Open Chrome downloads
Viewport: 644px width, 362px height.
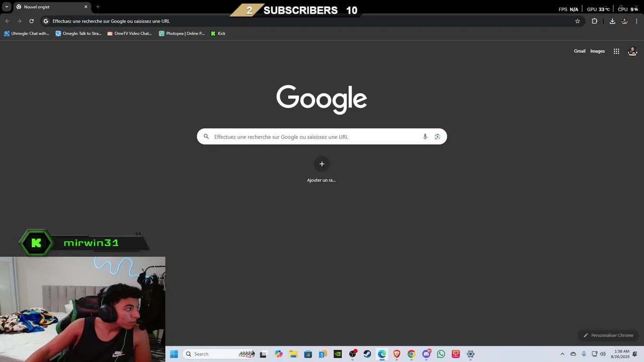[x=612, y=21]
